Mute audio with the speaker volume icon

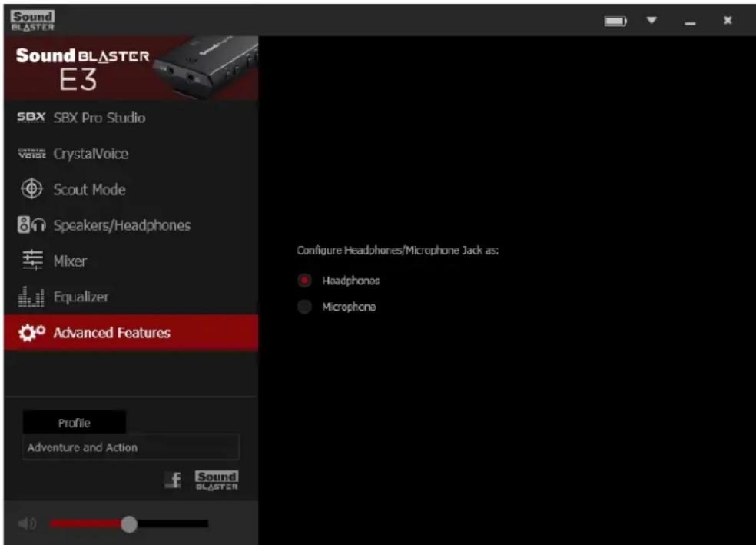[x=27, y=523]
